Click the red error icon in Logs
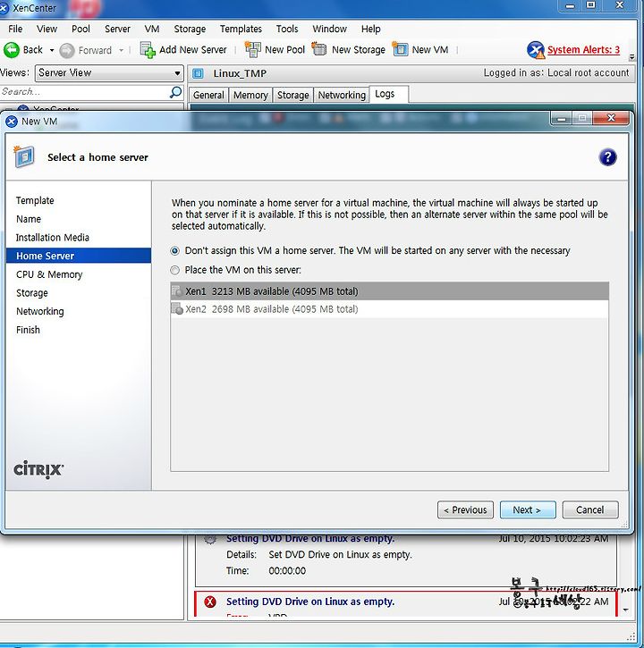The width and height of the screenshot is (644, 648). click(x=210, y=602)
